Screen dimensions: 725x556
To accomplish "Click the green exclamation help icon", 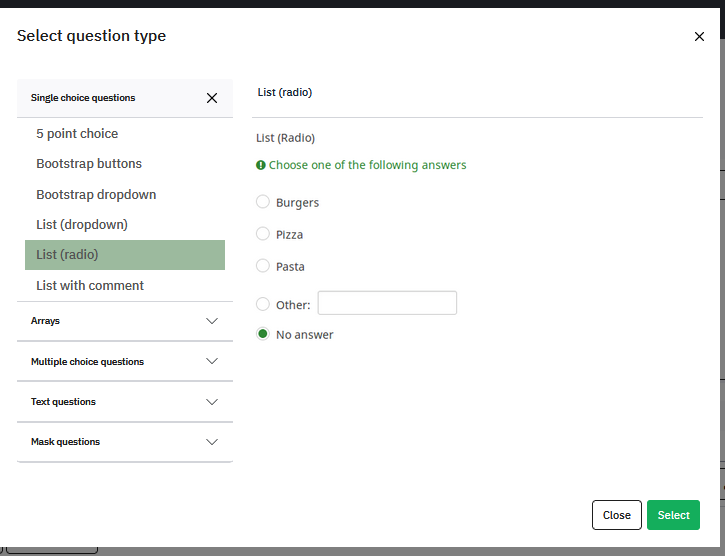I will 261,165.
